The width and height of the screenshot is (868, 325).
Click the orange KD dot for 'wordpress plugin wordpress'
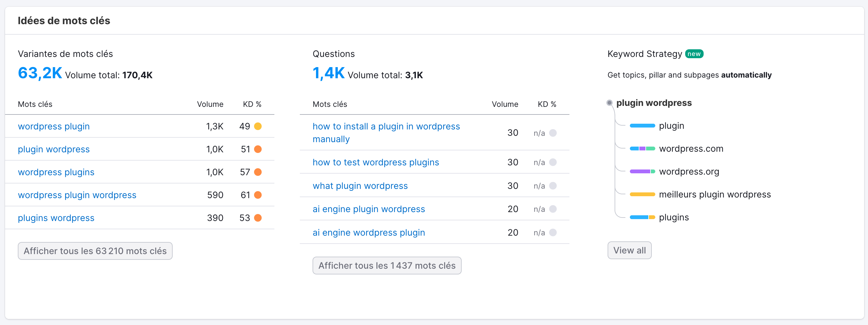[x=258, y=195]
